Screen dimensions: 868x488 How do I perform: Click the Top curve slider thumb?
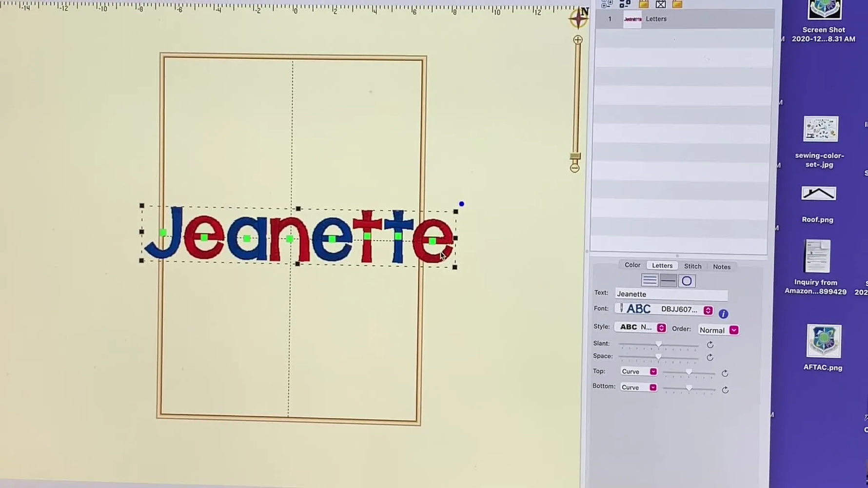tap(689, 372)
